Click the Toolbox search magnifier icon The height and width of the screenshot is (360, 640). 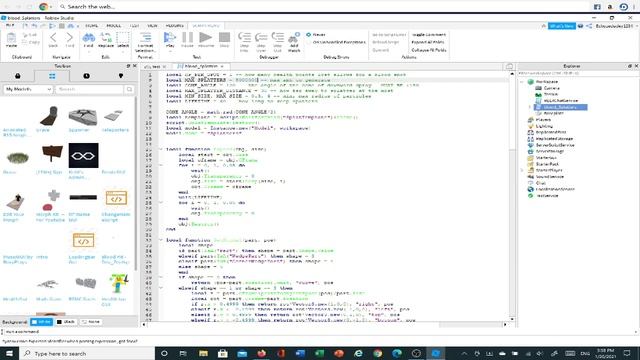129,89
